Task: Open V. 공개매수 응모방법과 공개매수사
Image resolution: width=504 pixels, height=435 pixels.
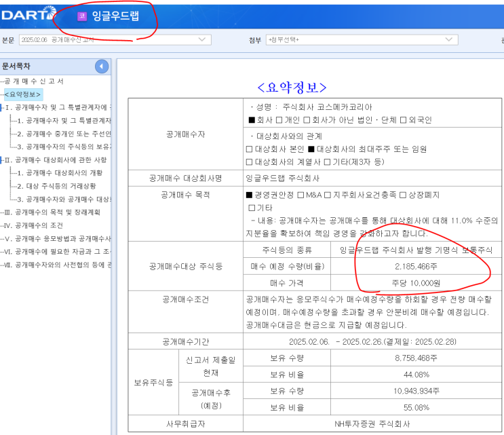Action: point(58,239)
